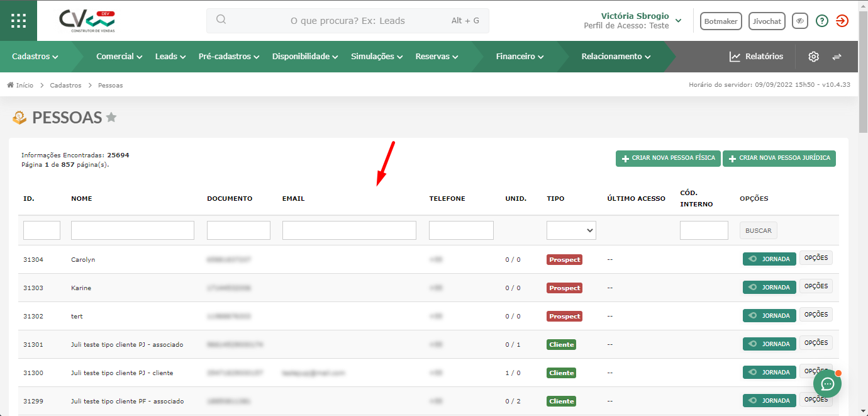Expand the Leads menu
Image resolution: width=868 pixels, height=416 pixels.
tap(170, 57)
